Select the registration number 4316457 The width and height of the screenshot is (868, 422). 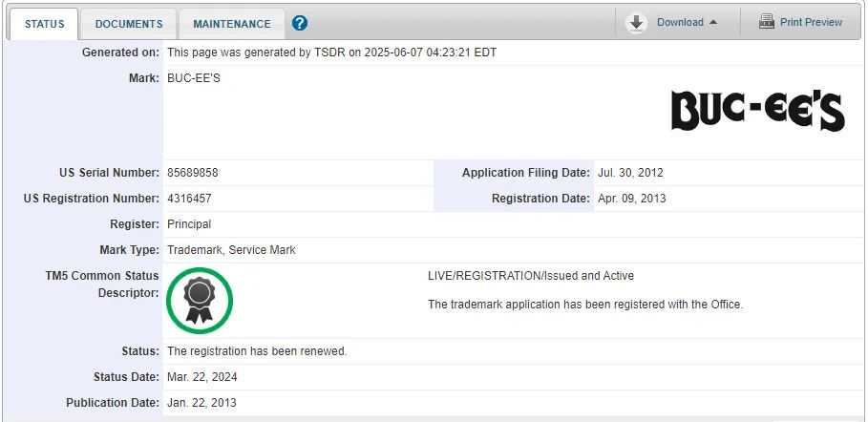pyautogui.click(x=189, y=199)
